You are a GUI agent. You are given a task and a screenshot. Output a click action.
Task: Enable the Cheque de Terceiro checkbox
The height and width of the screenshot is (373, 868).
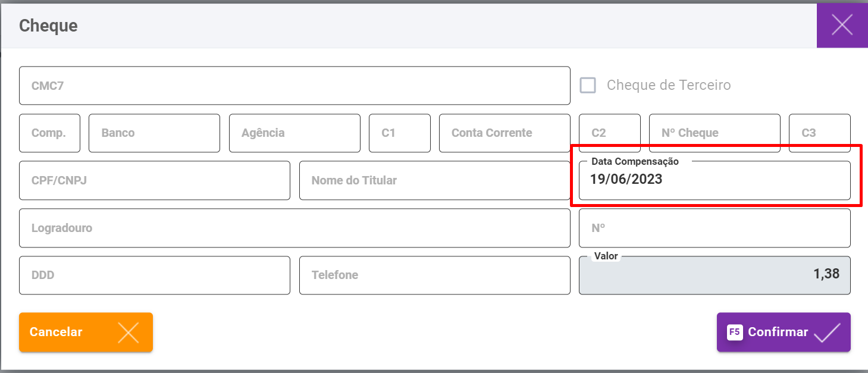(x=588, y=85)
